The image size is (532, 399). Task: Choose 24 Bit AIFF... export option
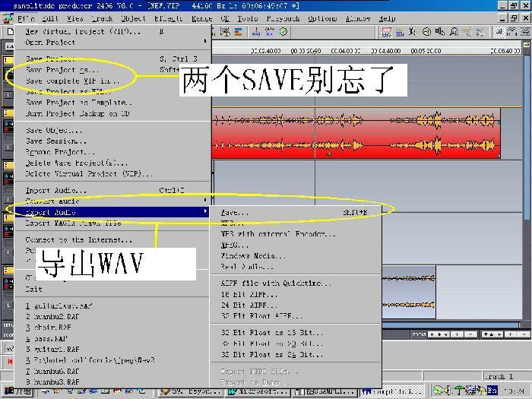click(x=296, y=305)
